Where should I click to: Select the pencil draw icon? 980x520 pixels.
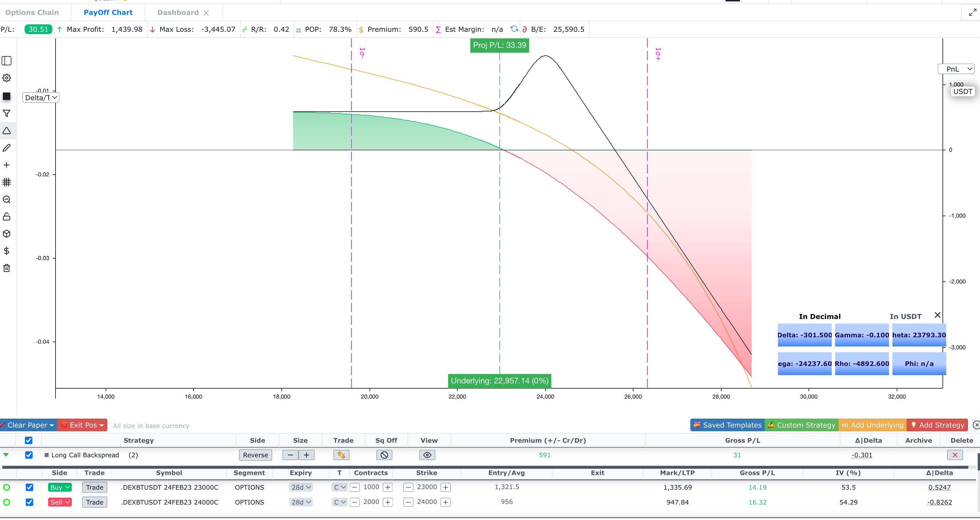(x=7, y=148)
